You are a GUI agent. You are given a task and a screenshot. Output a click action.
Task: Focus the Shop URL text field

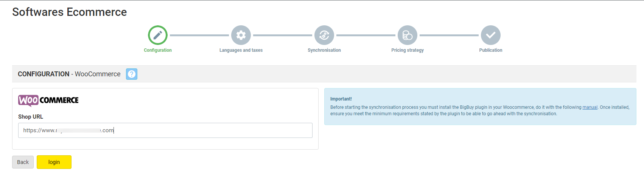(x=165, y=130)
